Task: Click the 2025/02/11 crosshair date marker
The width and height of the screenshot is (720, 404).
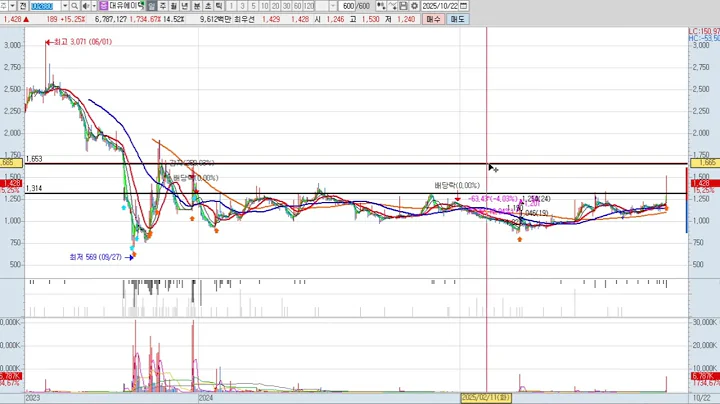Action: pos(486,398)
